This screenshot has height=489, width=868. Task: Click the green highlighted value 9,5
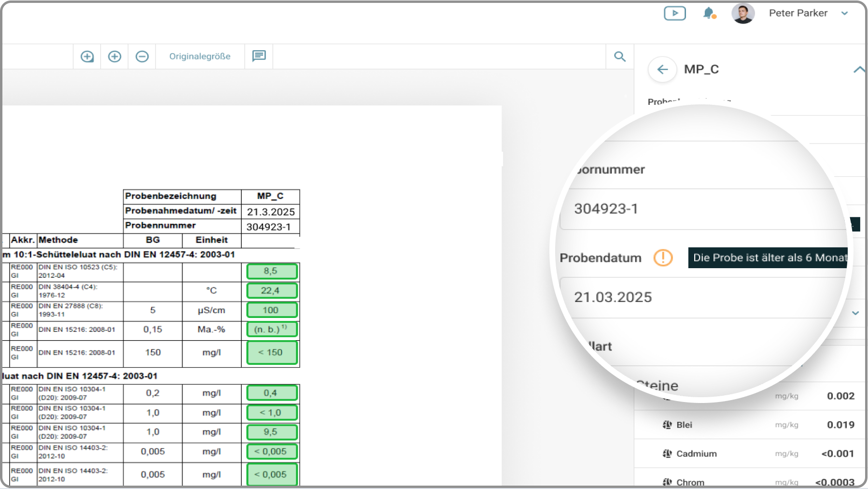(x=271, y=432)
